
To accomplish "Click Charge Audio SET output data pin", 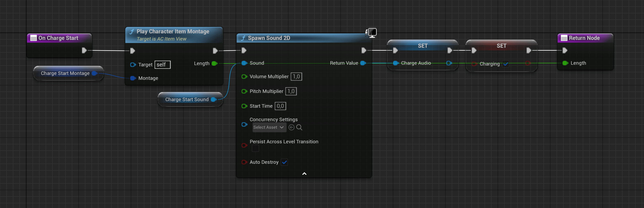I will coord(449,63).
